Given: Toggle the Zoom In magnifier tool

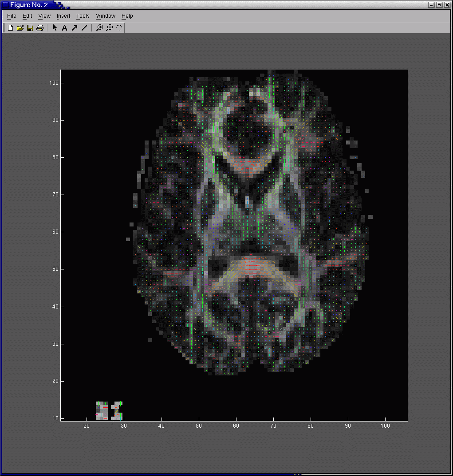Looking at the screenshot, I should (x=100, y=28).
